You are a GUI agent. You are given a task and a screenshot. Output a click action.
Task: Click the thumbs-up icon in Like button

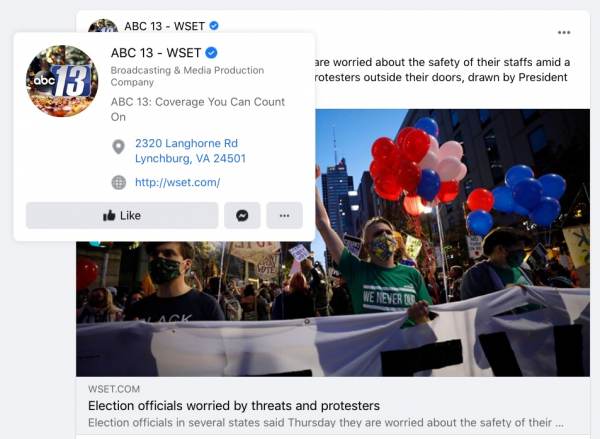pos(109,215)
